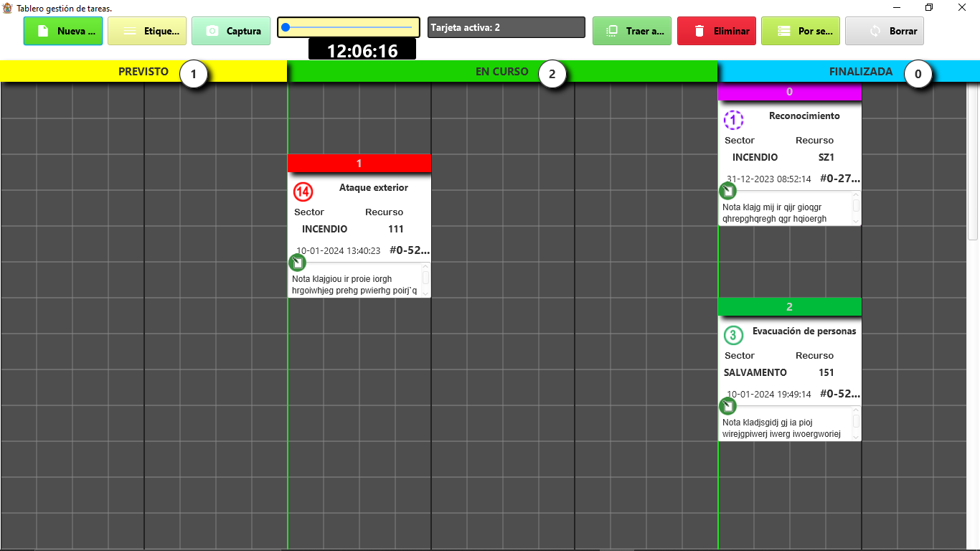Screen dimensions: 980x551
Task: Click the PREVISTO count badge showing 1
Action: [x=194, y=74]
